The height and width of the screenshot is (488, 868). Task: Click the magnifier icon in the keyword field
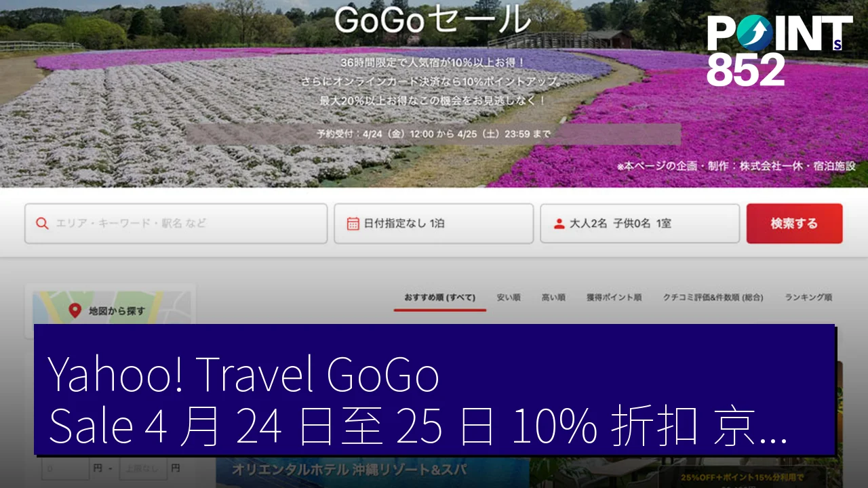42,224
